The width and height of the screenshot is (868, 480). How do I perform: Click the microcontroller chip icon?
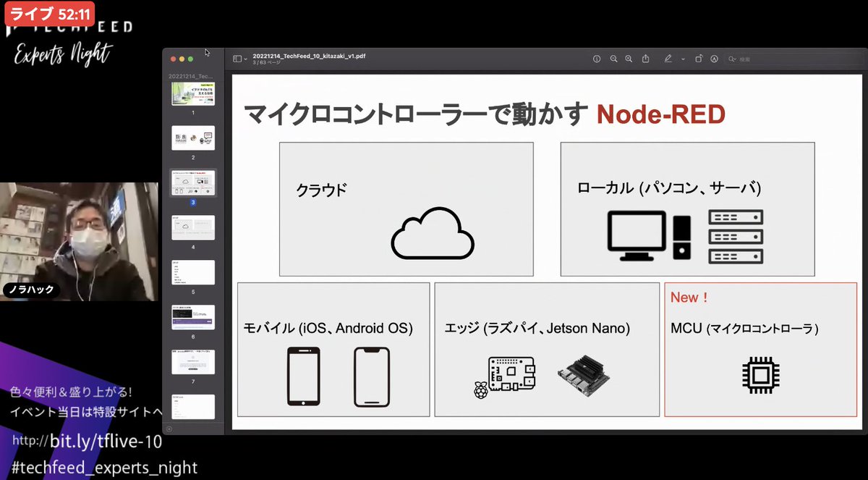click(759, 375)
